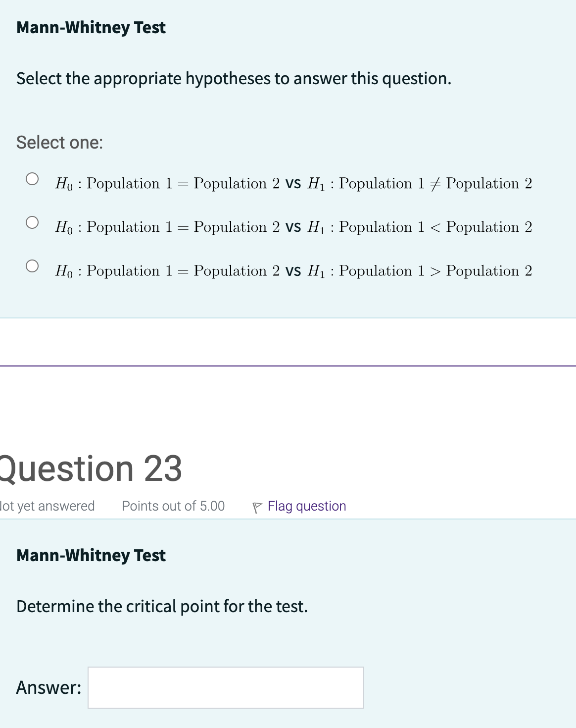Click the flag icon next to Flag question
The width and height of the screenshot is (576, 728).
(258, 506)
